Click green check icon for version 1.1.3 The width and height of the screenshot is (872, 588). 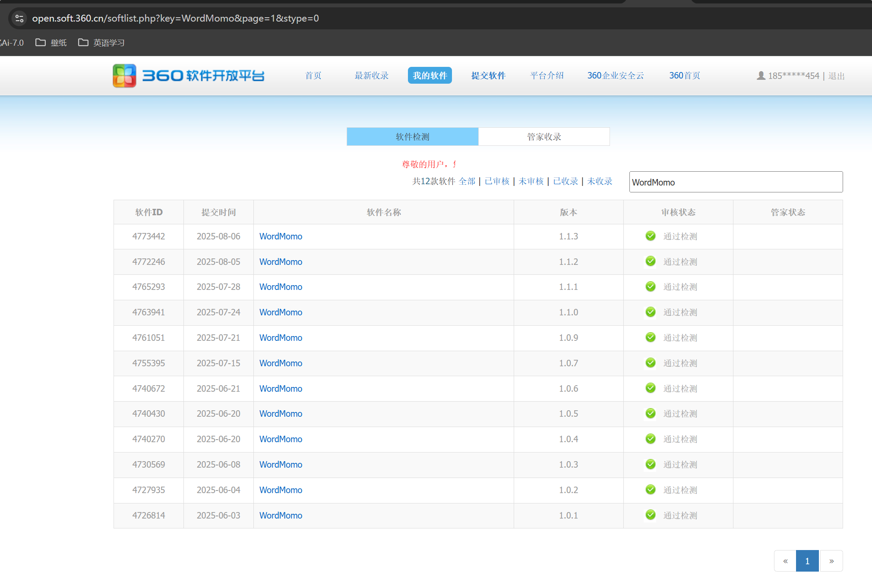(x=651, y=236)
